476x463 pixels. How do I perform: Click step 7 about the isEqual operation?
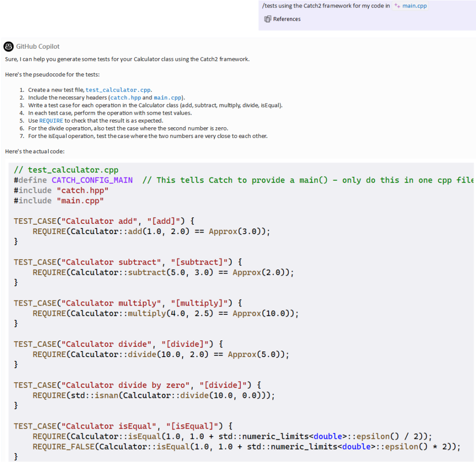[x=148, y=136]
